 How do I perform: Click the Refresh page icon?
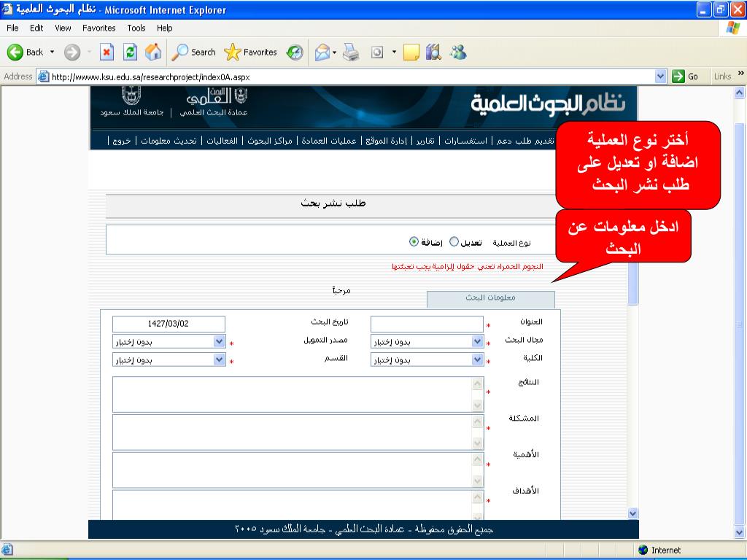pos(130,52)
